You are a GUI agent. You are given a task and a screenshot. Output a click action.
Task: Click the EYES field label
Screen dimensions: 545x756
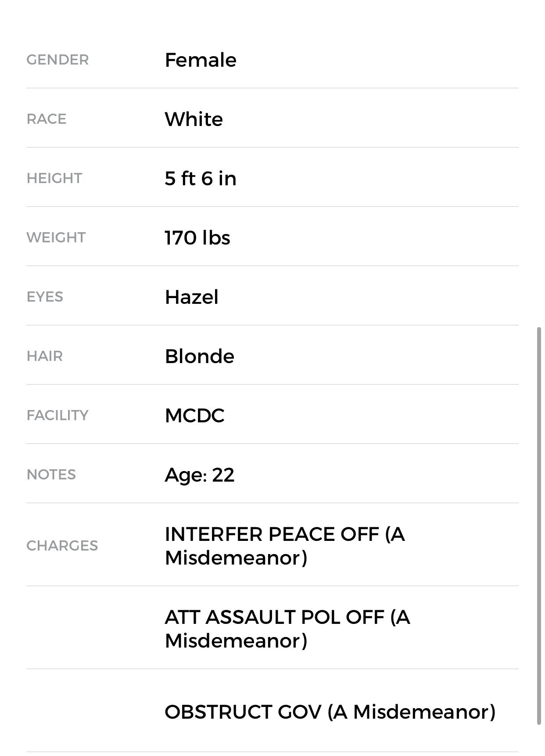45,297
